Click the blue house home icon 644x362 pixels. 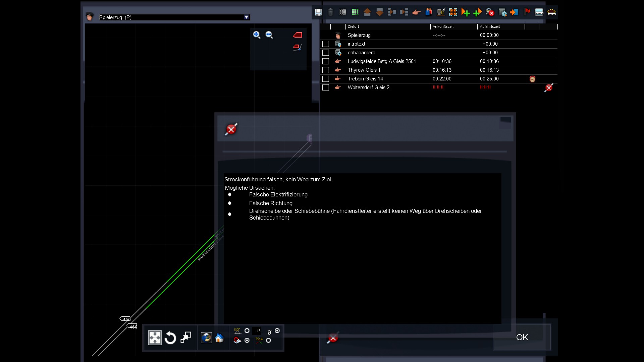pos(219,338)
